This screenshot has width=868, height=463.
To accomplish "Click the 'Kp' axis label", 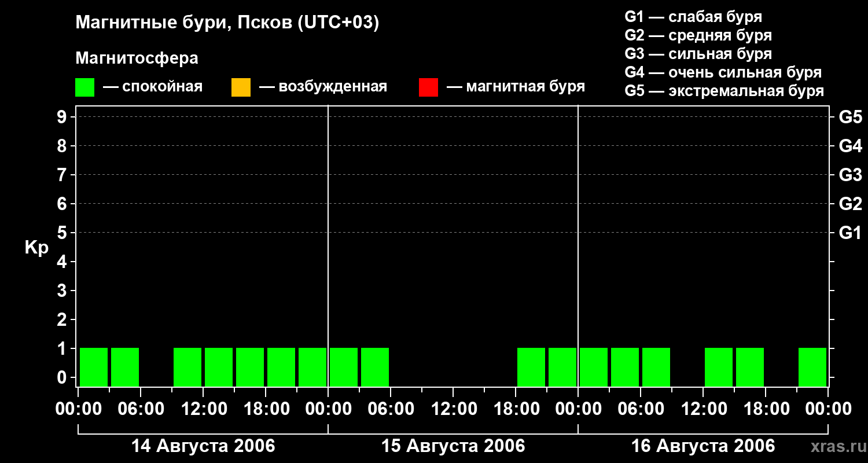I will [36, 248].
